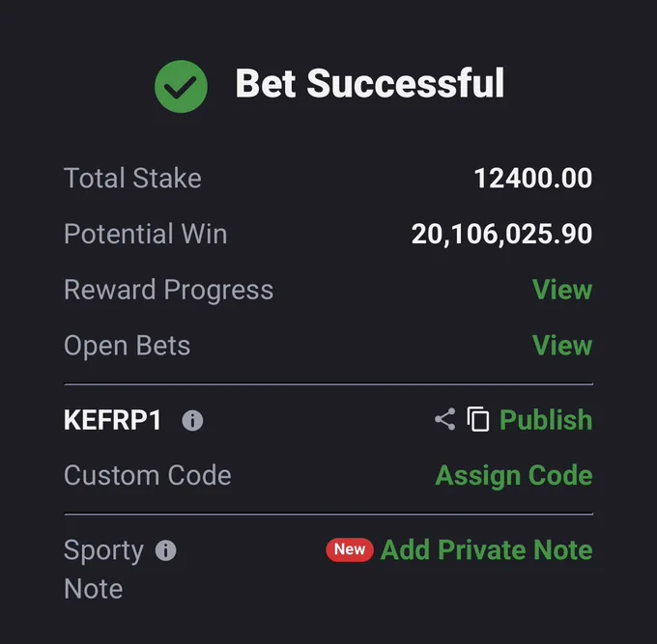Viewport: 657px width, 644px height.
Task: Tap the share icon beside Publish
Action: (x=445, y=419)
